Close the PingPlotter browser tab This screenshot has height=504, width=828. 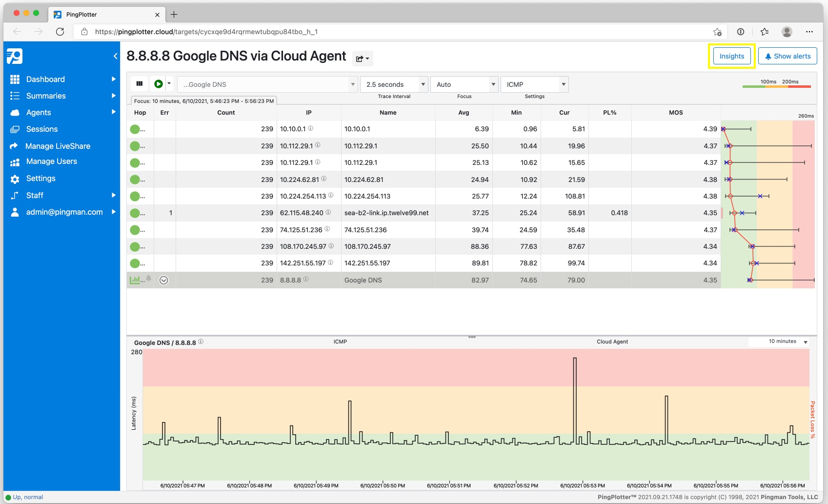[157, 15]
